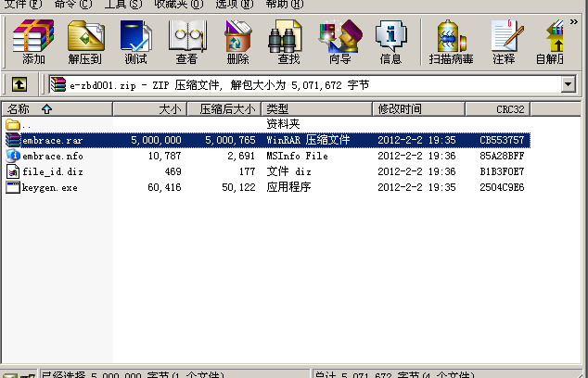Viewport: 588px width, 378px height.
Task: Open the 帮助(H) menu
Action: point(284,4)
